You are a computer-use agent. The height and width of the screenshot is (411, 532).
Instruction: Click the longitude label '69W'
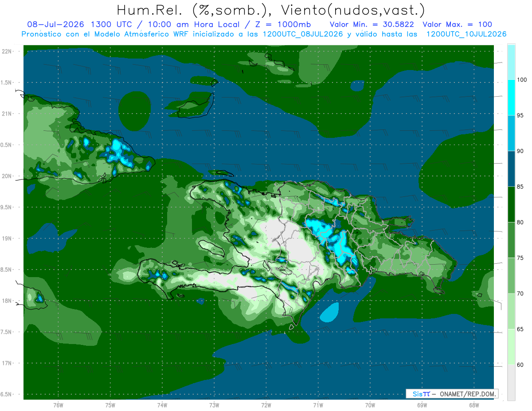(x=422, y=405)
